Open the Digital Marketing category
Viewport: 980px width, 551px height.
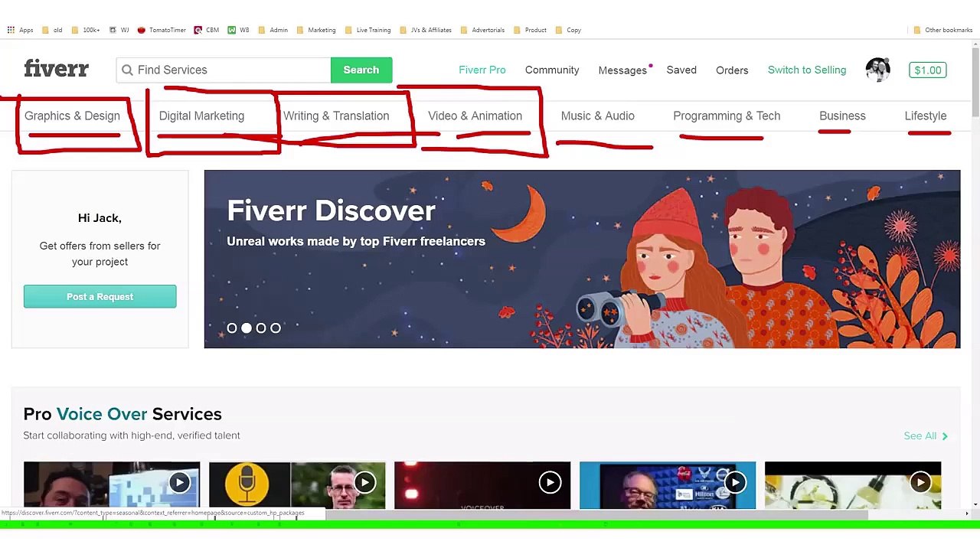pos(201,116)
